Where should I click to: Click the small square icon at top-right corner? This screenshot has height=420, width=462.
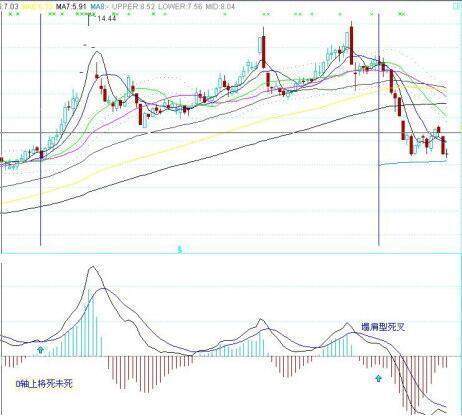(x=457, y=6)
